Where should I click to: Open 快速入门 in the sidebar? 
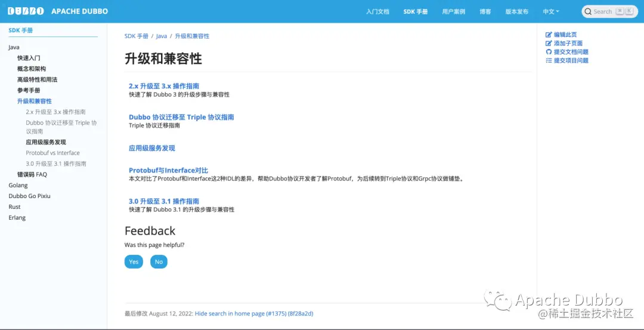(x=29, y=58)
